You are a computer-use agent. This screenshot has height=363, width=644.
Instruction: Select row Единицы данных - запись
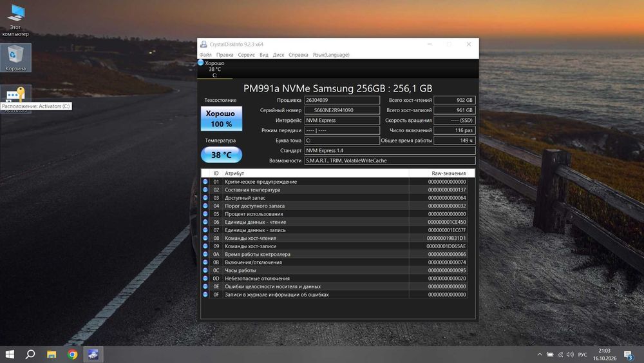tap(335, 230)
